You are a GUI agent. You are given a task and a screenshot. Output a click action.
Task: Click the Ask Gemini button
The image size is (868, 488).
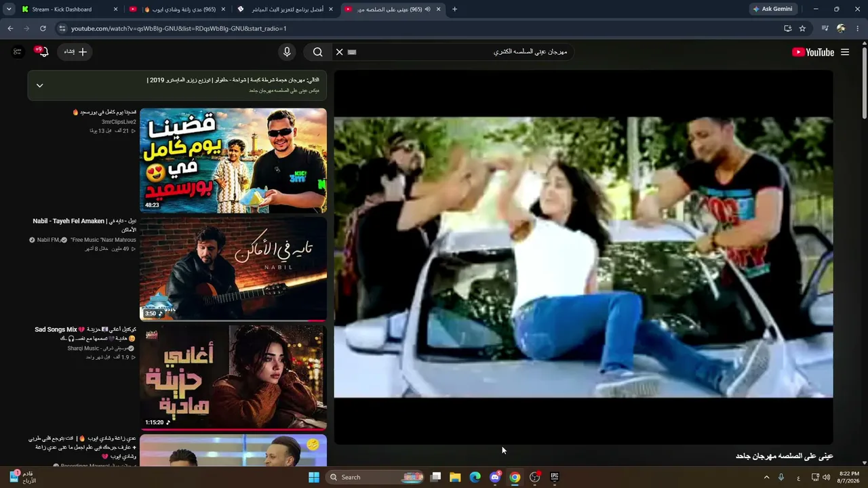click(x=772, y=9)
